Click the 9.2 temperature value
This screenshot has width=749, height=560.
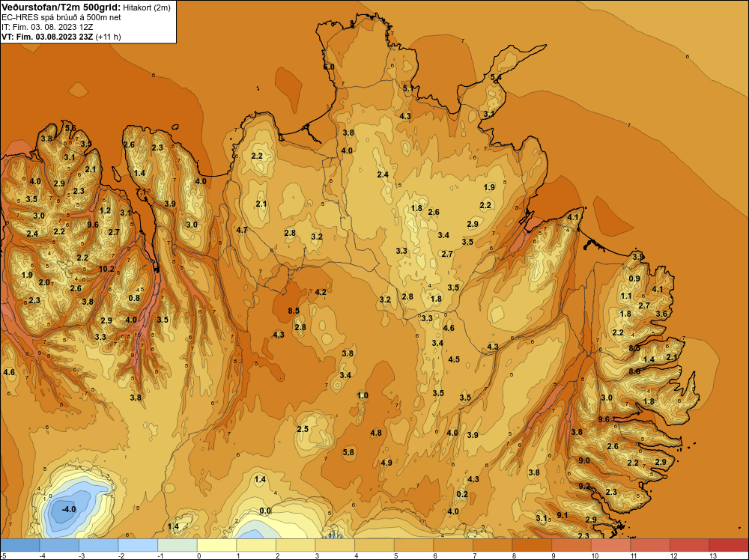point(584,486)
